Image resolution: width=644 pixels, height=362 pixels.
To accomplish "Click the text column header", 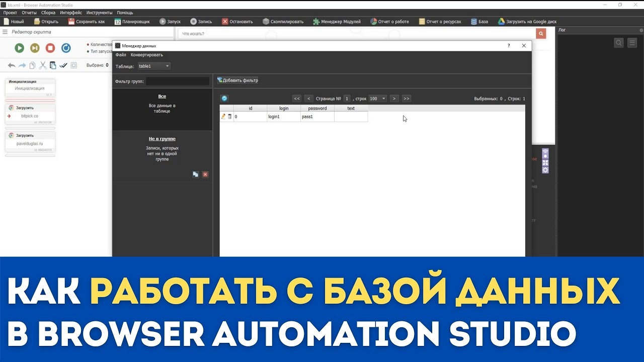I will 351,108.
